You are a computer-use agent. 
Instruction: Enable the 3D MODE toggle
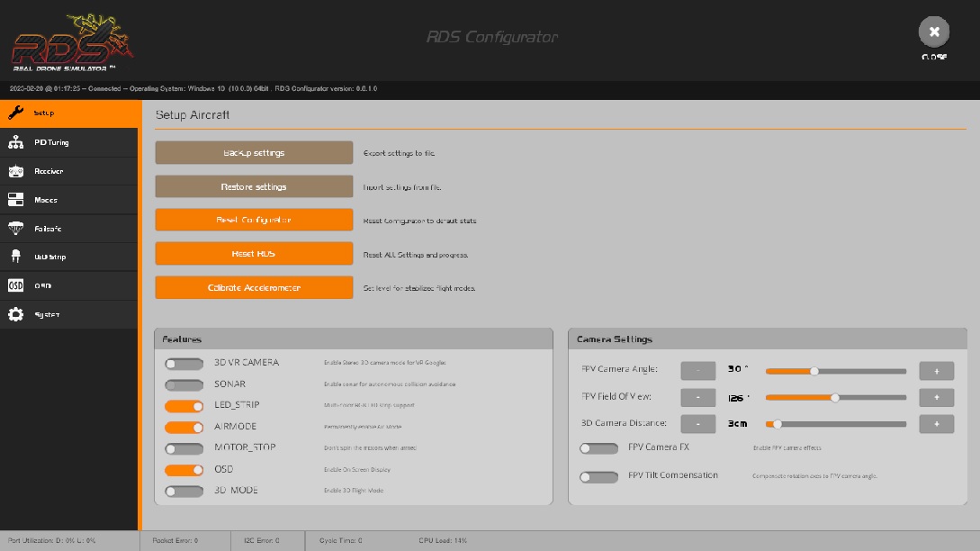(x=184, y=491)
